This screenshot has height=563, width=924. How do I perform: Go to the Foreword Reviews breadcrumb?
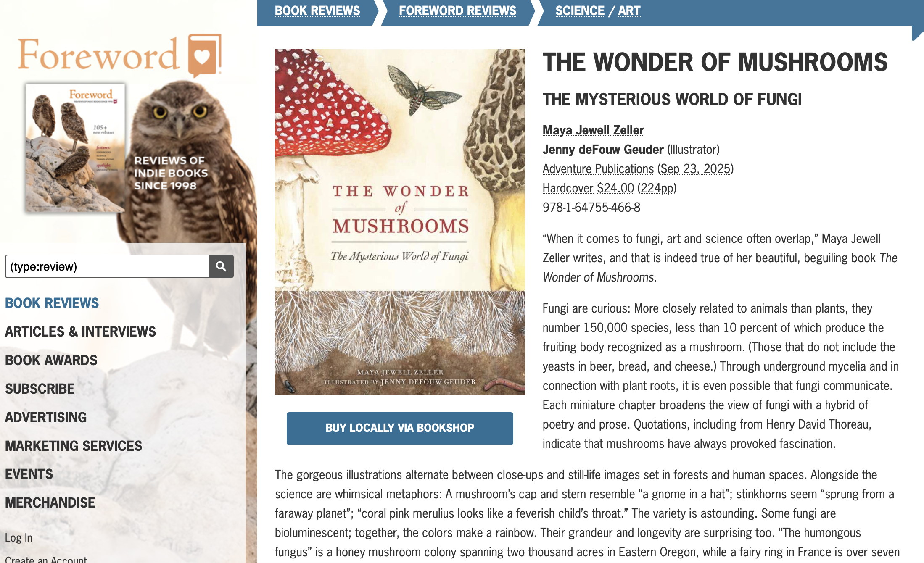click(457, 11)
